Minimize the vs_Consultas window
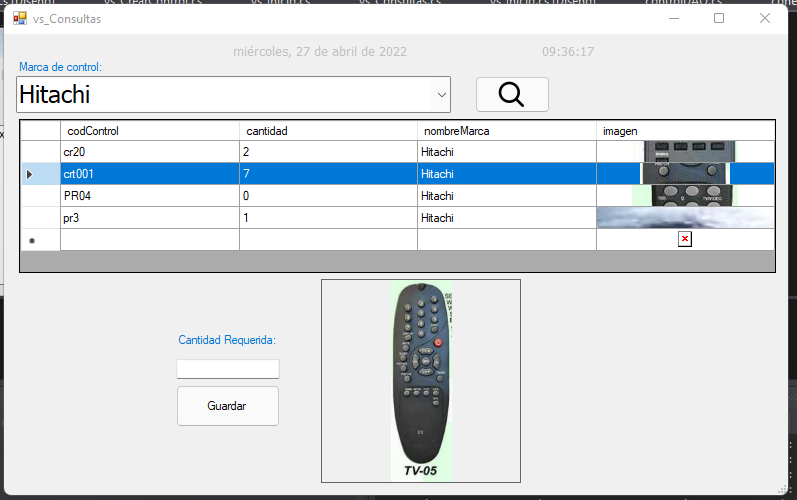This screenshot has height=500, width=797. [x=674, y=18]
